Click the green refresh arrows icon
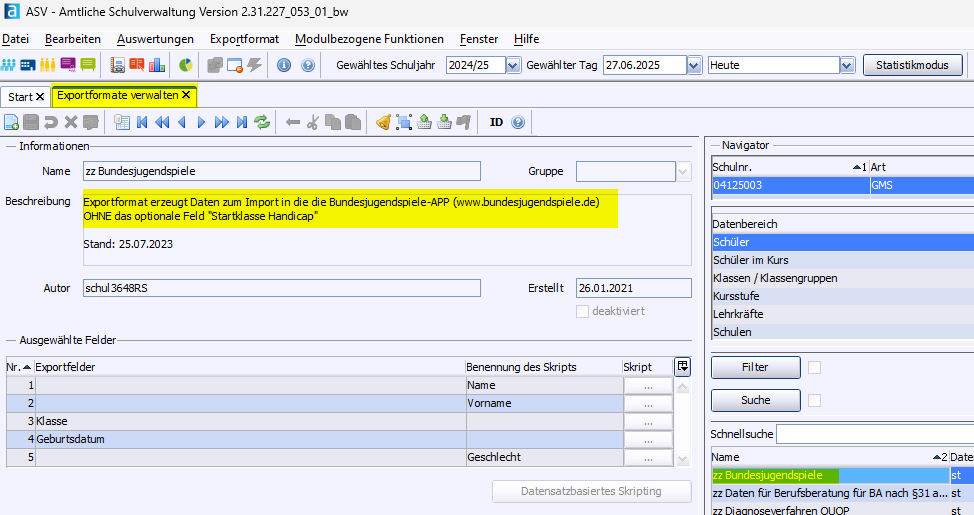Viewport: 974px width, 515px height. [262, 122]
